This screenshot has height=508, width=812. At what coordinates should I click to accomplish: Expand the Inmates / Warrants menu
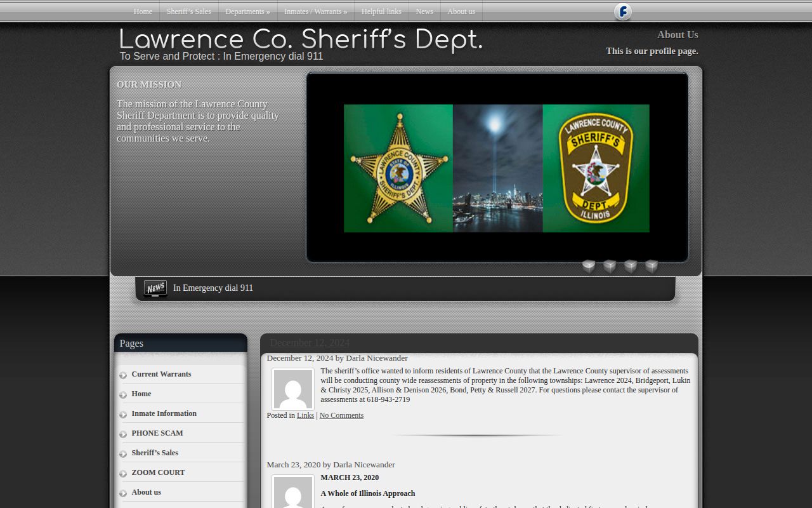(315, 11)
